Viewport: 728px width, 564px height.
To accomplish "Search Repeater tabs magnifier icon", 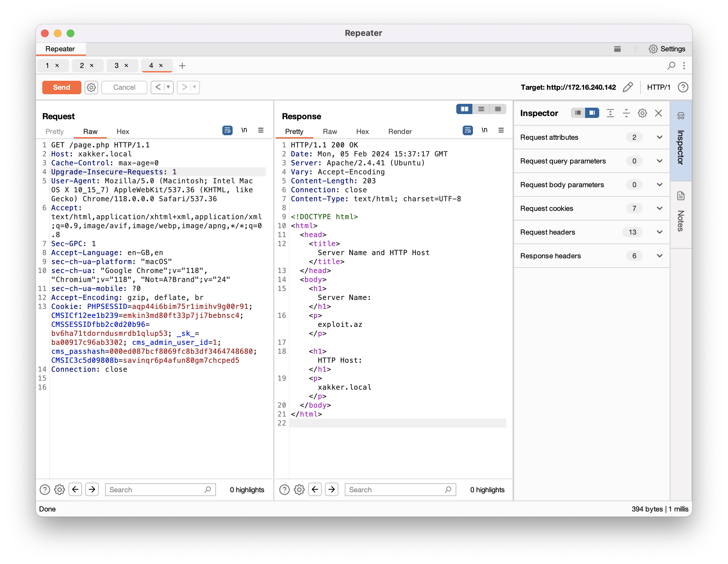I will (671, 66).
